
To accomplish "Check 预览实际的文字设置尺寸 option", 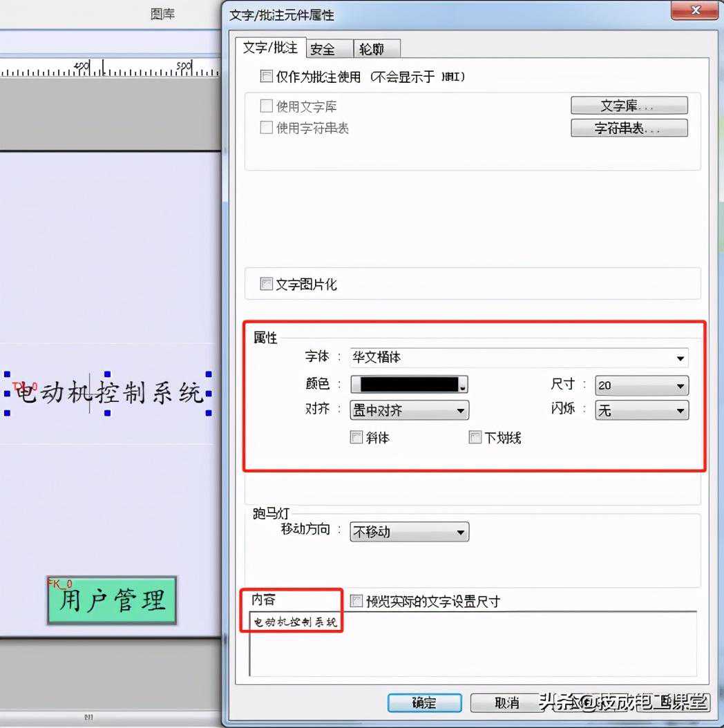I will point(356,601).
